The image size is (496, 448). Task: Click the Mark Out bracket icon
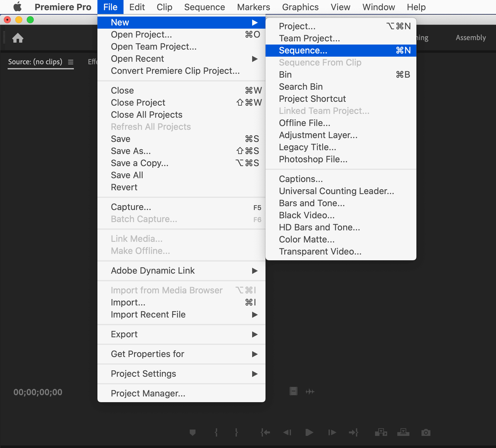coord(236,432)
